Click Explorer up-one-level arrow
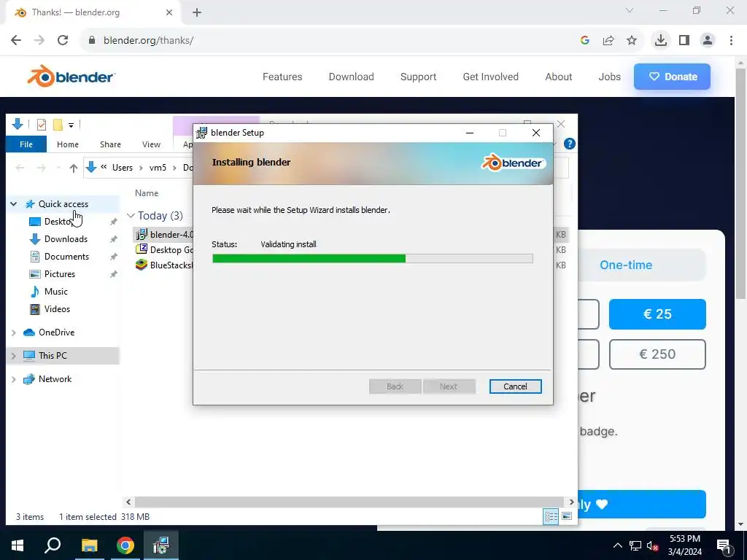Image resolution: width=747 pixels, height=560 pixels. point(74,168)
